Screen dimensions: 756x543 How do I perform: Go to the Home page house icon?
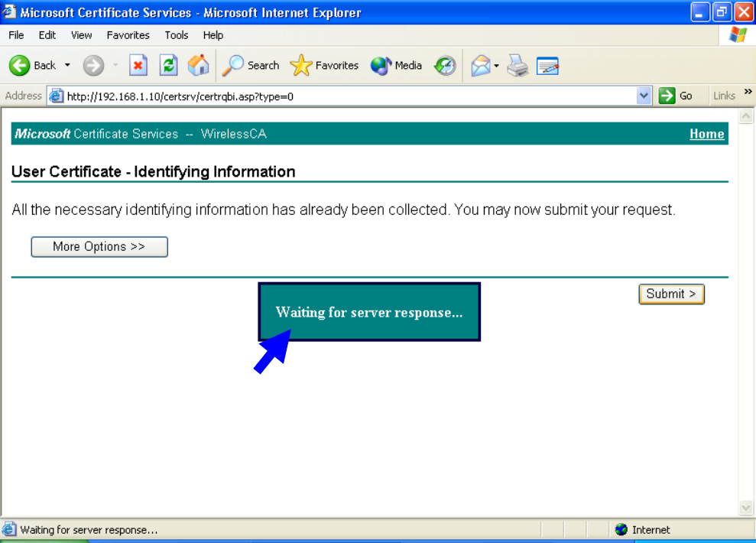click(198, 65)
